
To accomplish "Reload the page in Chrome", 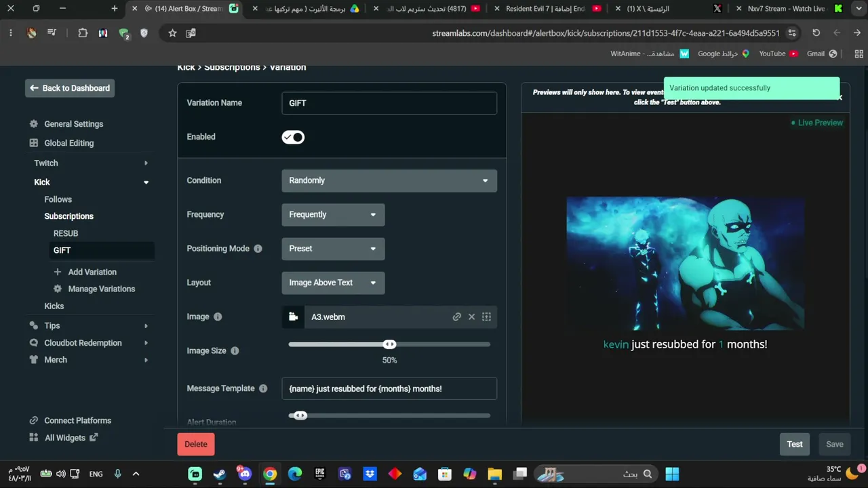I will (x=816, y=33).
